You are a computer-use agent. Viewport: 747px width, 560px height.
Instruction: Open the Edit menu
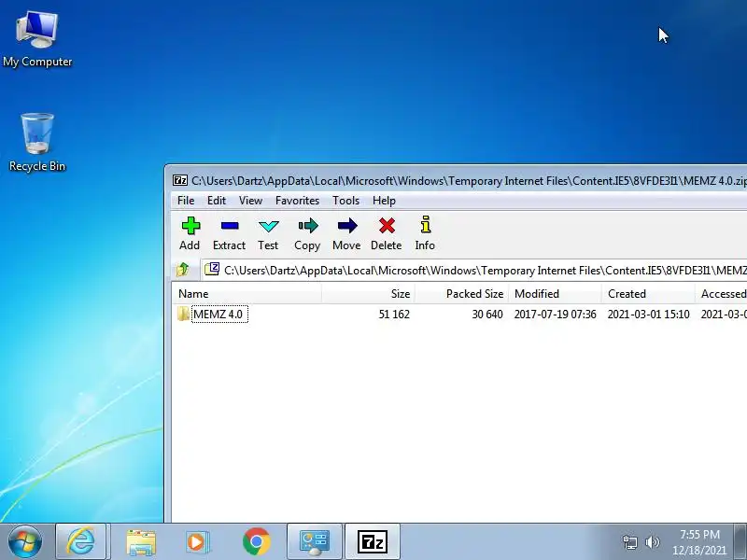217,201
